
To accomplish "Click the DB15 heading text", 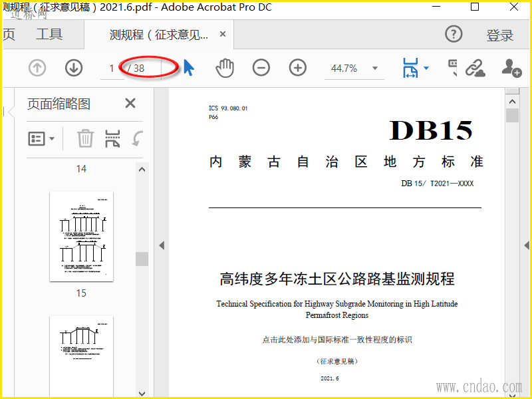I will (x=430, y=130).
